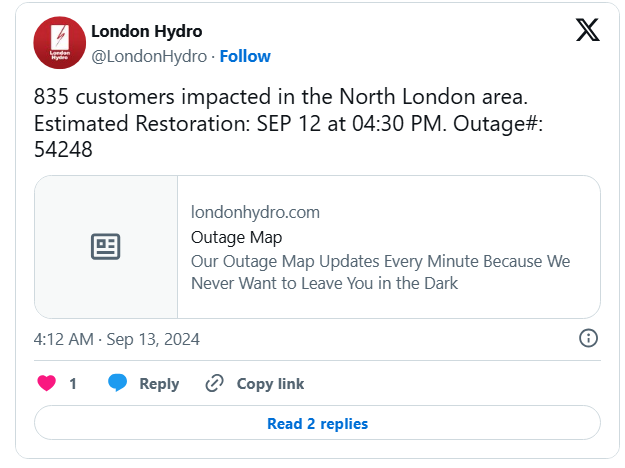Open the @LondonHydro handle link
Image resolution: width=625 pixels, height=468 pixels.
point(149,56)
